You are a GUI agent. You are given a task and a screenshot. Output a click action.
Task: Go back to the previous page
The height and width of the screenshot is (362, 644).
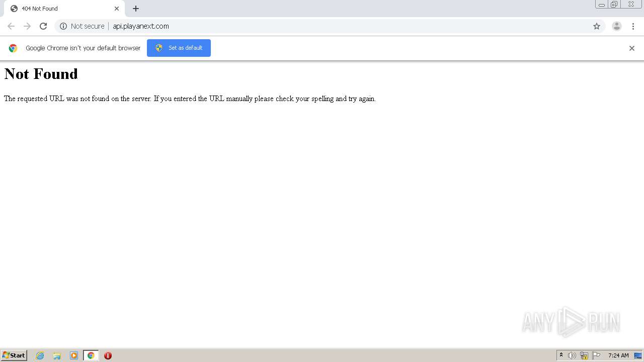click(11, 26)
